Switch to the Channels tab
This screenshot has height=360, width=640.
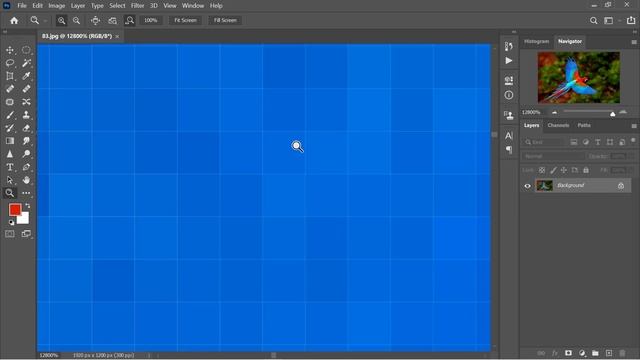click(558, 125)
